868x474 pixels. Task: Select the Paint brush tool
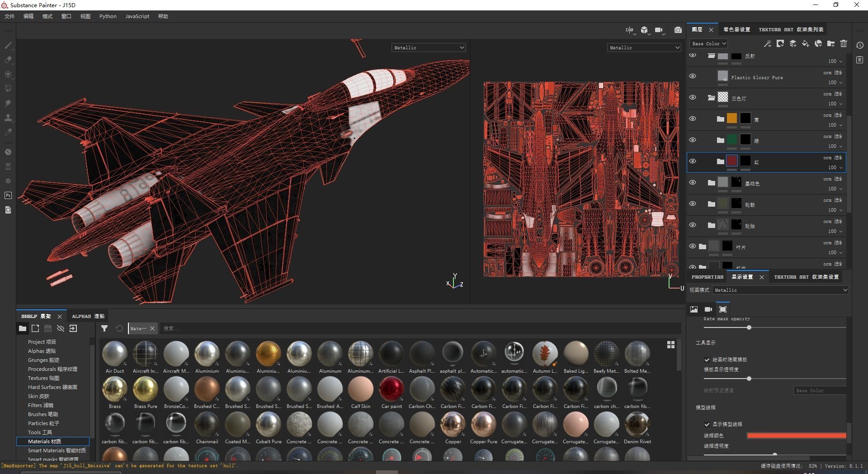click(x=8, y=45)
